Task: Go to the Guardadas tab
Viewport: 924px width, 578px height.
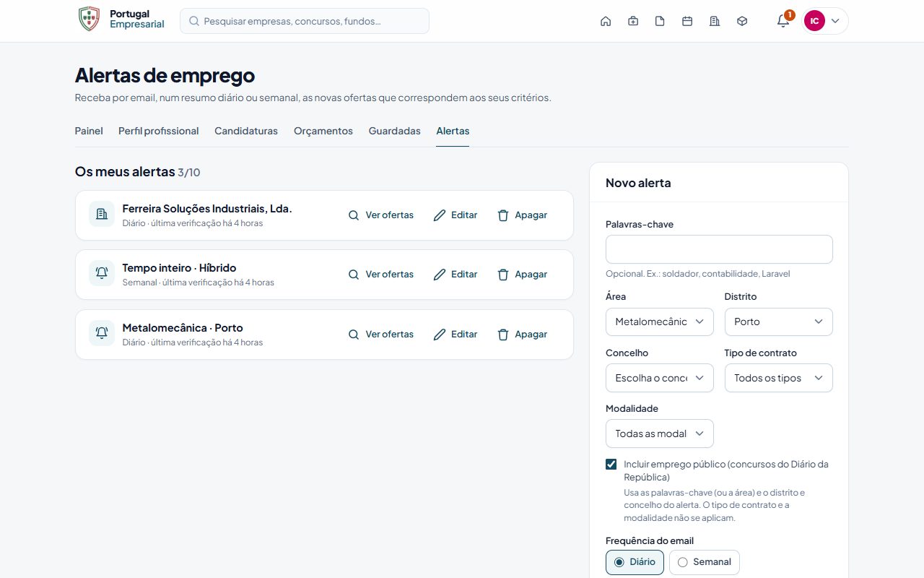Action: pyautogui.click(x=394, y=131)
